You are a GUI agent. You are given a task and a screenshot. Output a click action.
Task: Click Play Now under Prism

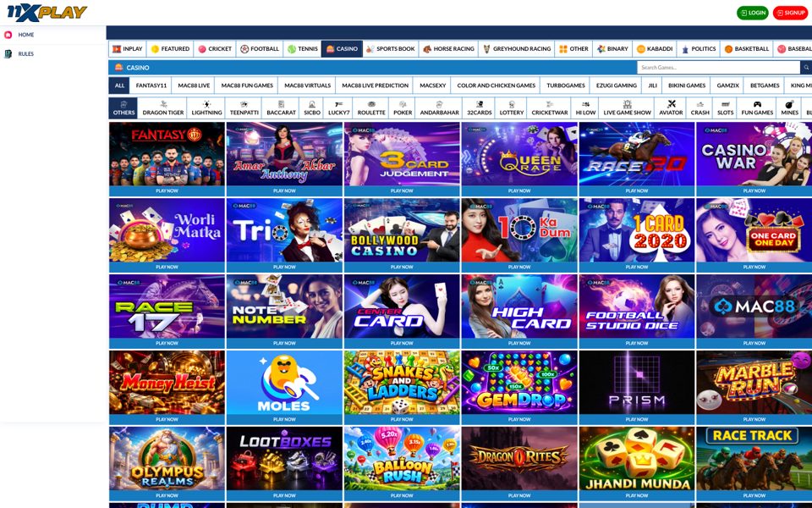click(x=637, y=419)
